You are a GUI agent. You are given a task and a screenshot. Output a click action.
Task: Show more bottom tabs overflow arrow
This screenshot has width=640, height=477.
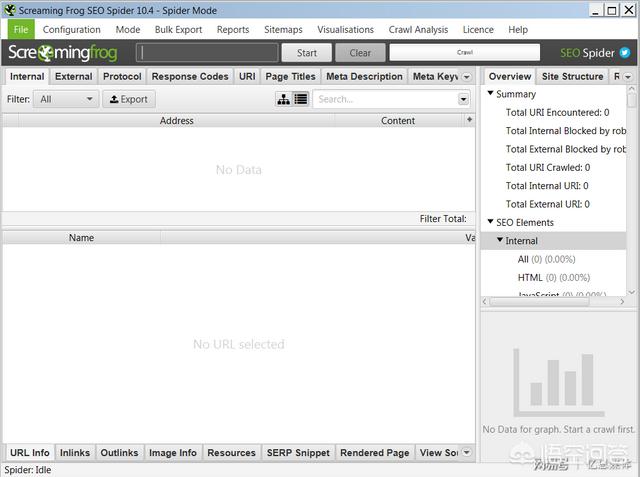(466, 453)
